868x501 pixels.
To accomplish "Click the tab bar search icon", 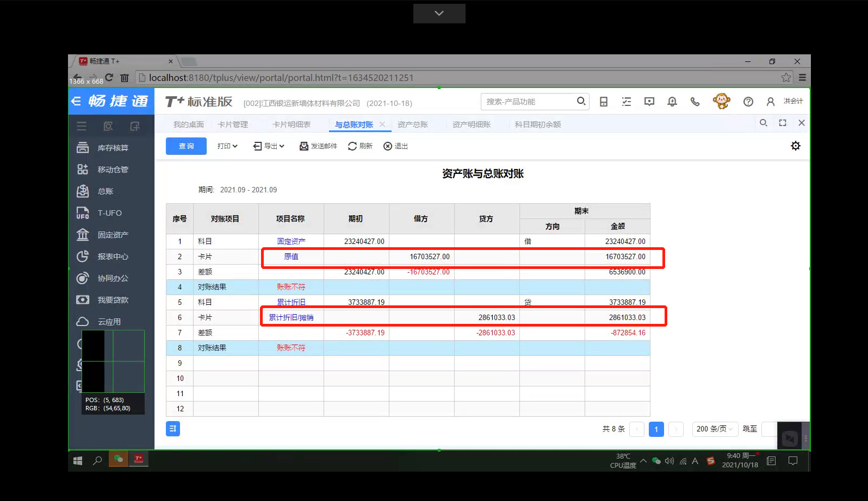I will (764, 123).
